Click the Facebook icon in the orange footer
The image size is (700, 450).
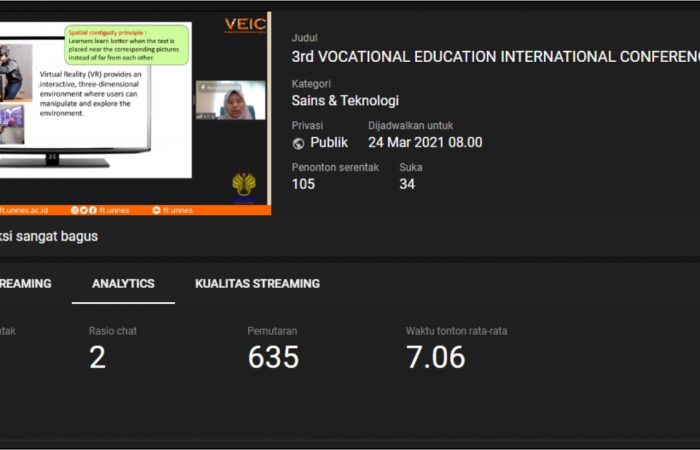(x=94, y=210)
